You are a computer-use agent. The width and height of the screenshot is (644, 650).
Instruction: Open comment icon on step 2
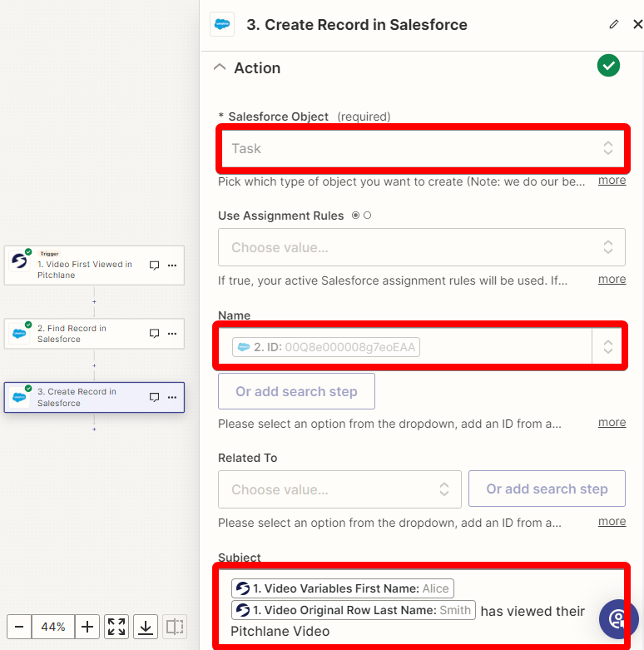[154, 334]
